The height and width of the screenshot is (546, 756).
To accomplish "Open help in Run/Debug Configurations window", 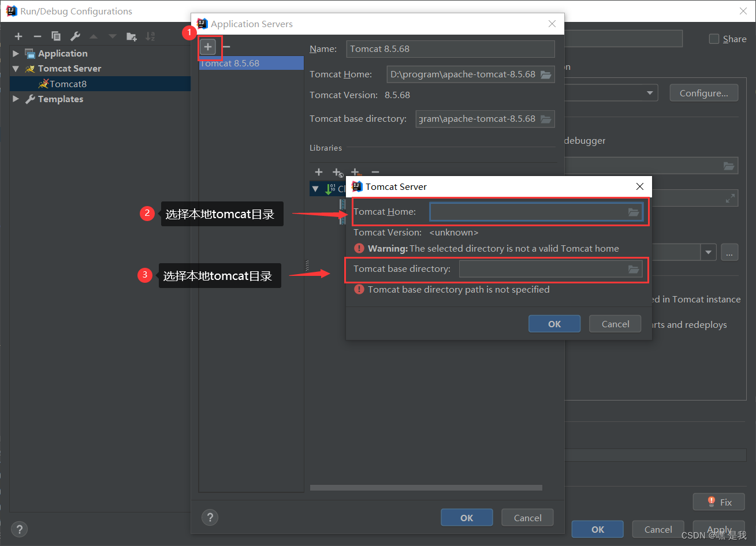I will click(19, 529).
